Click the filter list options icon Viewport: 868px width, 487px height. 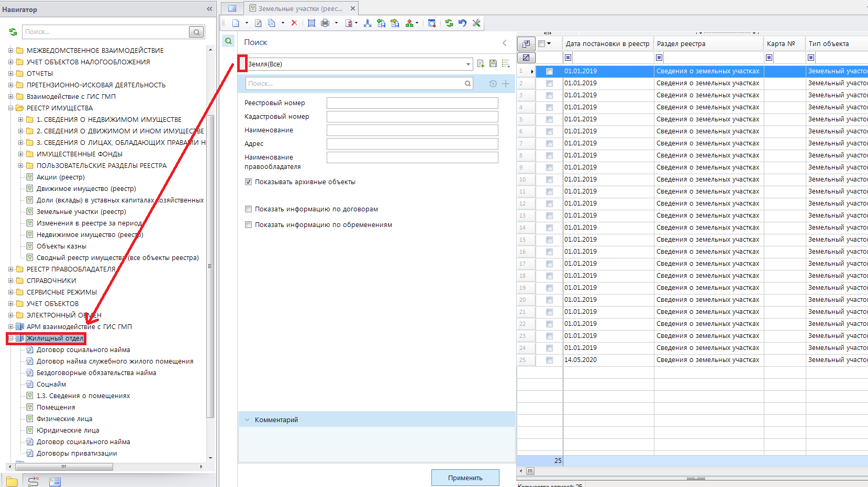coord(506,64)
